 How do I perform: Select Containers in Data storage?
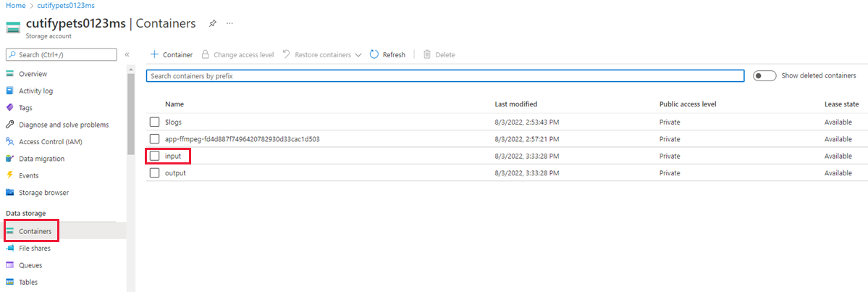(35, 231)
